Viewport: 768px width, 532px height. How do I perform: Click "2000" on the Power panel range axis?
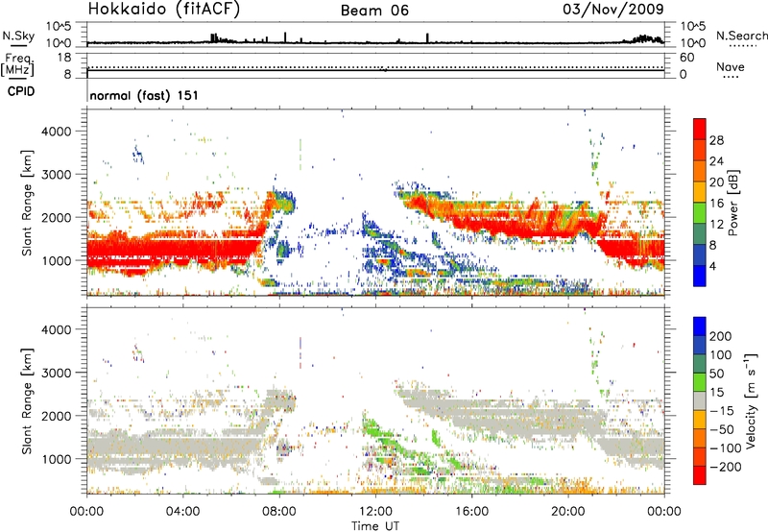(x=57, y=217)
